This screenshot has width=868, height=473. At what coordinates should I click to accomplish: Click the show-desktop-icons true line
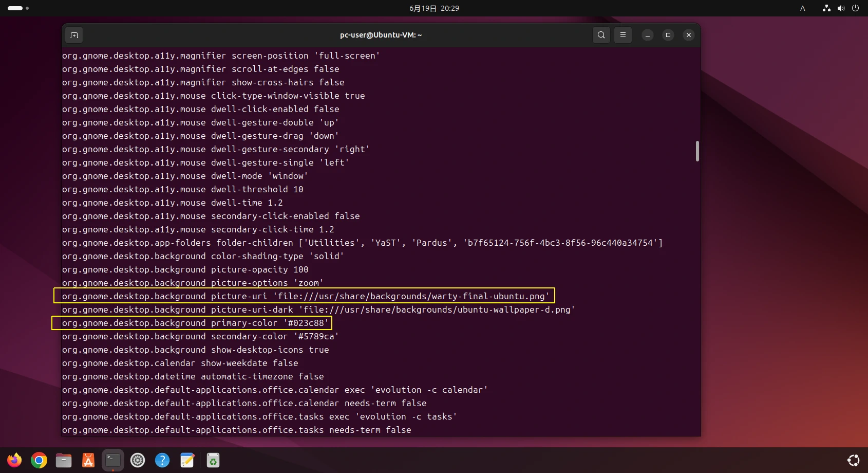coord(196,350)
